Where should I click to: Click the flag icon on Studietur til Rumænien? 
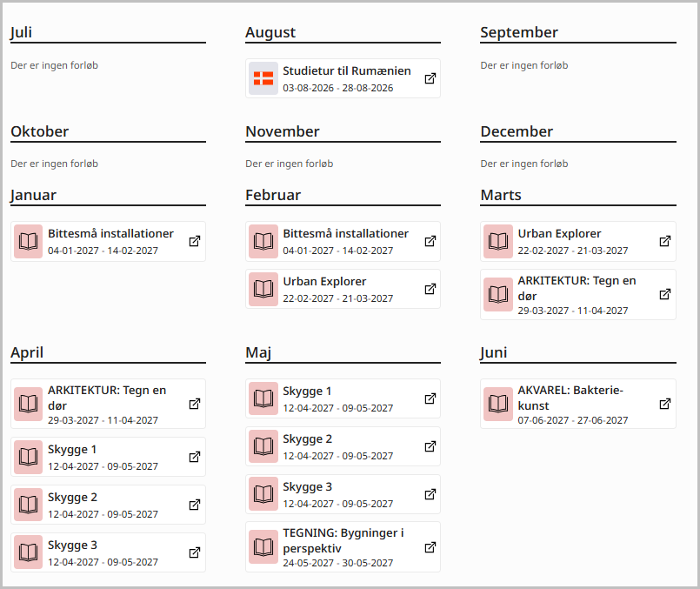(263, 78)
